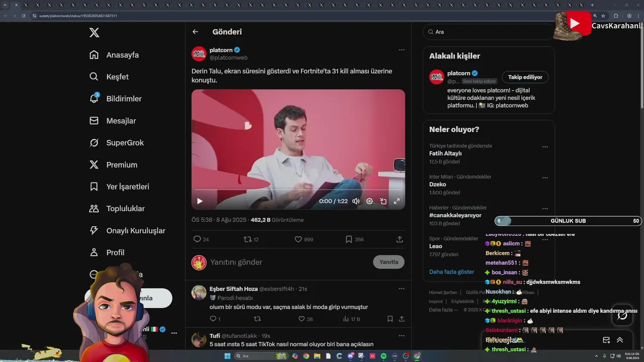Click Takip ediliyor button for platcorn
This screenshot has width=644, height=362.
pos(525,77)
